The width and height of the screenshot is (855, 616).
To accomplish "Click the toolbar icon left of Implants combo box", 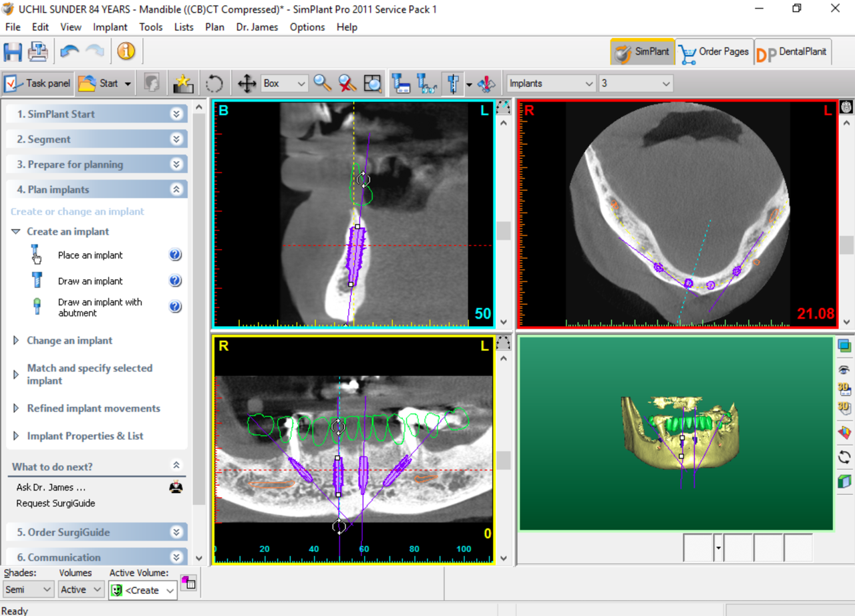I will click(x=487, y=84).
